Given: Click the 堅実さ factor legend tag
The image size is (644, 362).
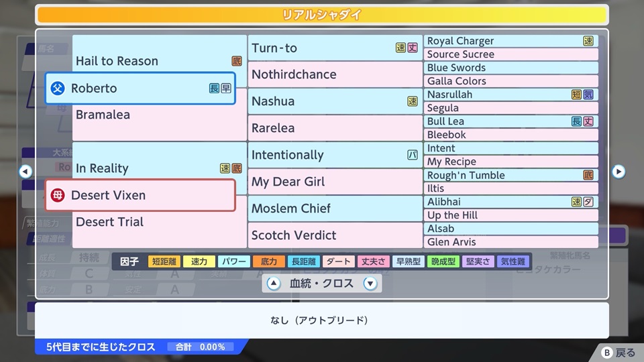Looking at the screenshot, I should [x=478, y=261].
